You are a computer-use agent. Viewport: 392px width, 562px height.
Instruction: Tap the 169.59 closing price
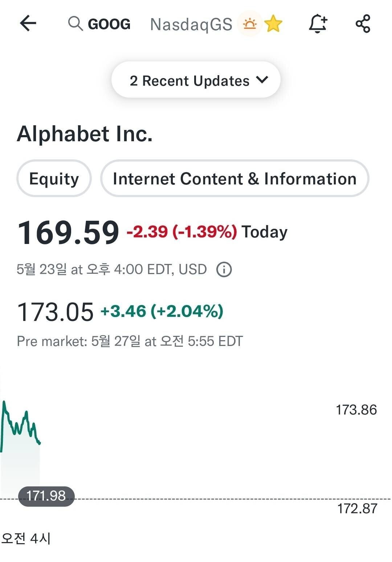pos(68,232)
